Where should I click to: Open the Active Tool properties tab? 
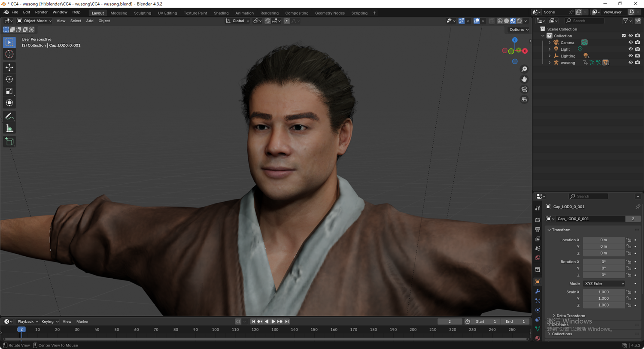point(538,208)
